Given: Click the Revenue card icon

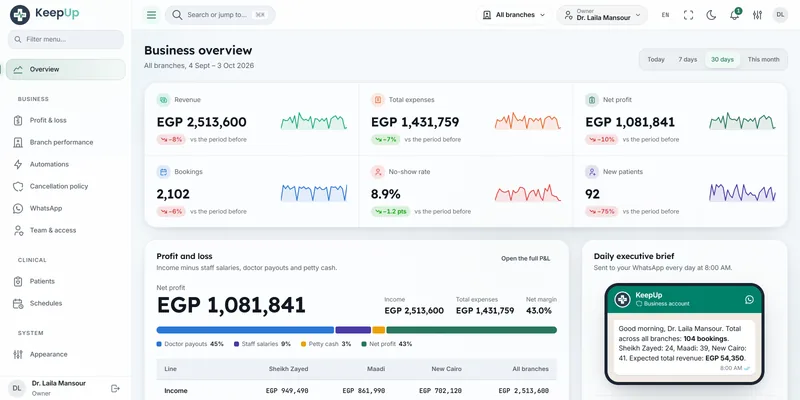Looking at the screenshot, I should tap(163, 100).
